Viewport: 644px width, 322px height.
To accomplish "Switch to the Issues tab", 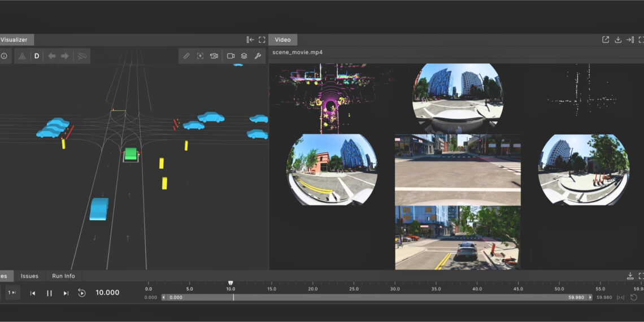I will tap(29, 276).
